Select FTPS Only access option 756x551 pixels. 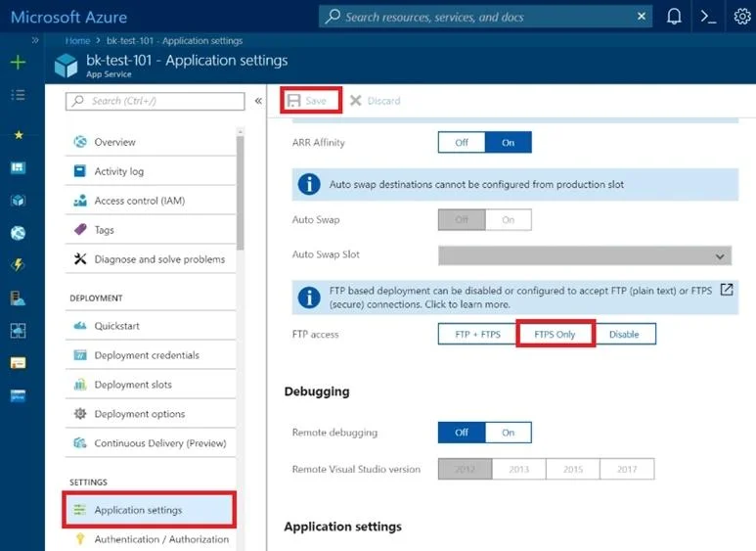[x=555, y=334]
